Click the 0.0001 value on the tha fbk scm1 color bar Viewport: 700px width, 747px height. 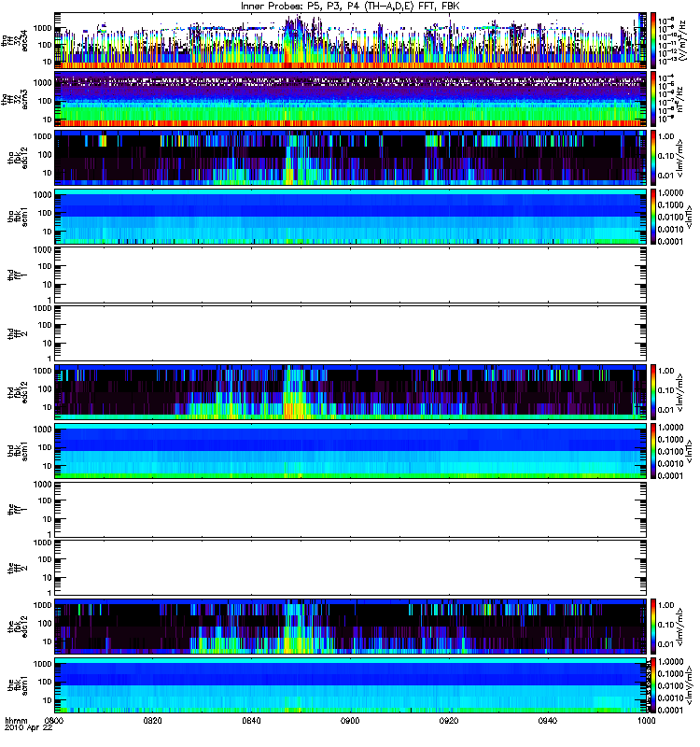pos(670,241)
